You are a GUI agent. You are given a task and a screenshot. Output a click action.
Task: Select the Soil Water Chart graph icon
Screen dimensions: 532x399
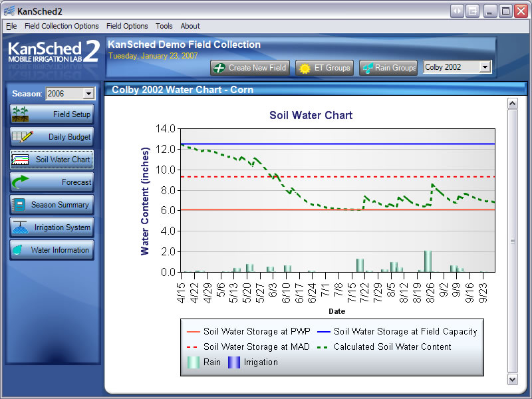point(20,160)
